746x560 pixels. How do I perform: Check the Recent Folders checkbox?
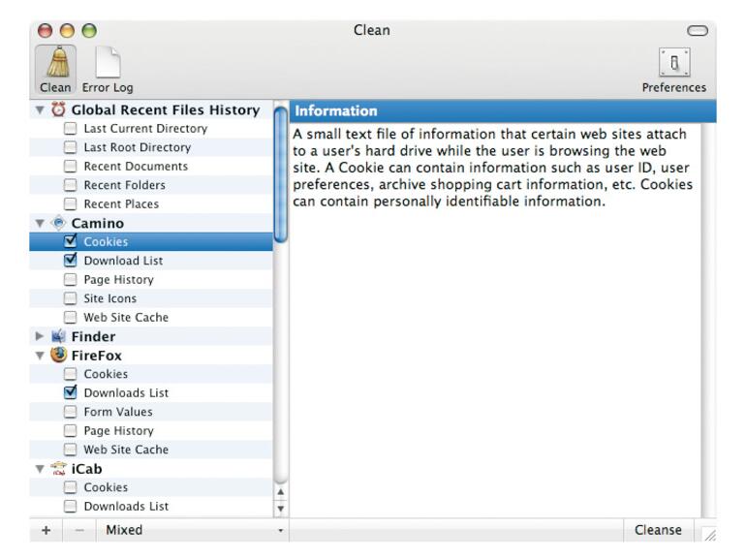coord(70,185)
